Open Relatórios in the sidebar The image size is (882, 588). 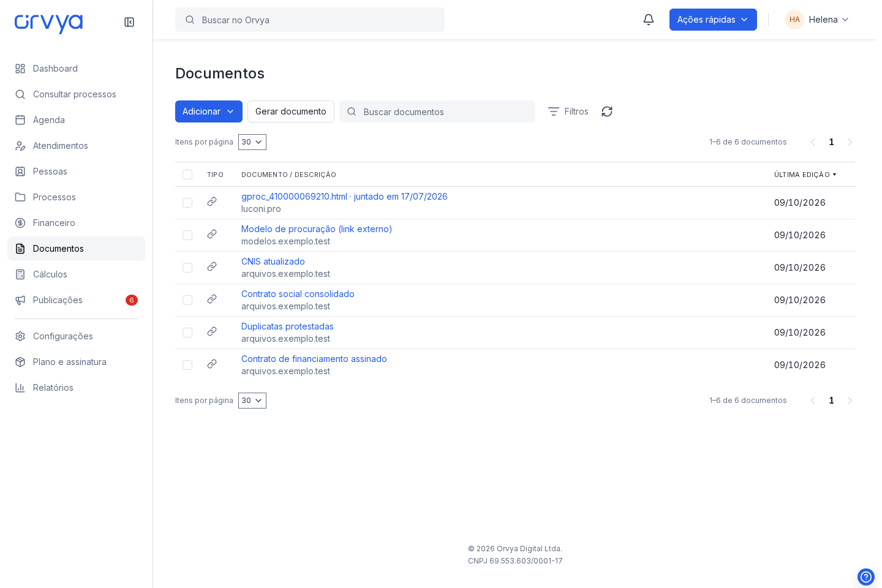click(76, 388)
